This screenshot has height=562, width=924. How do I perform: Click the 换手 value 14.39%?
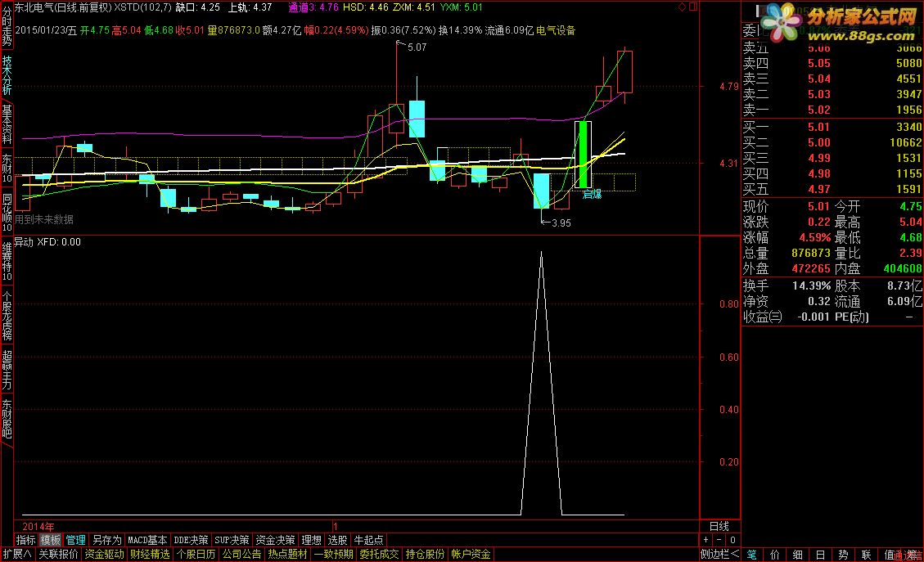coord(811,285)
